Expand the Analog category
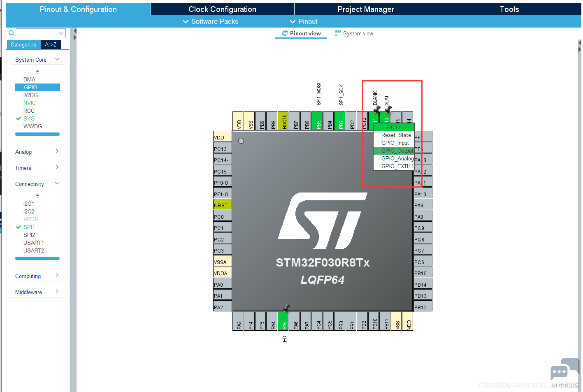This screenshot has height=392, width=583. pos(57,151)
